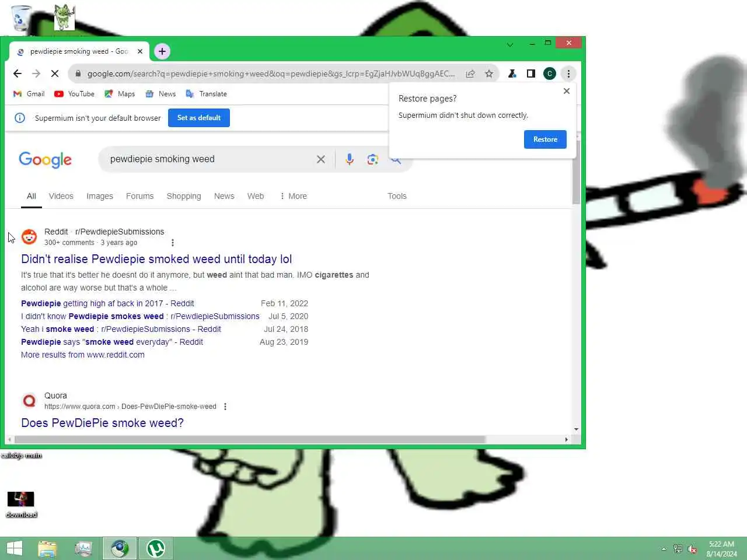Open the Windows Start button
The image size is (747, 560).
[15, 548]
